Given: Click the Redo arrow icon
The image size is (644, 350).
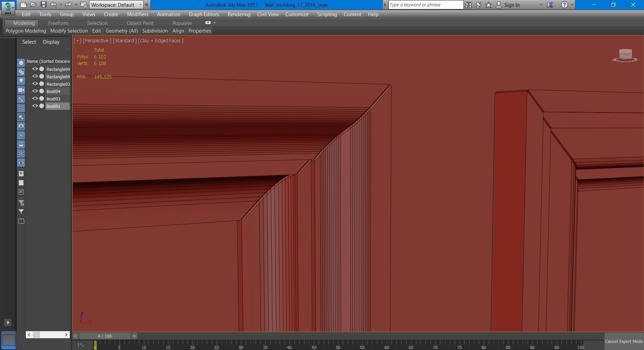Looking at the screenshot, I should pos(68,5).
